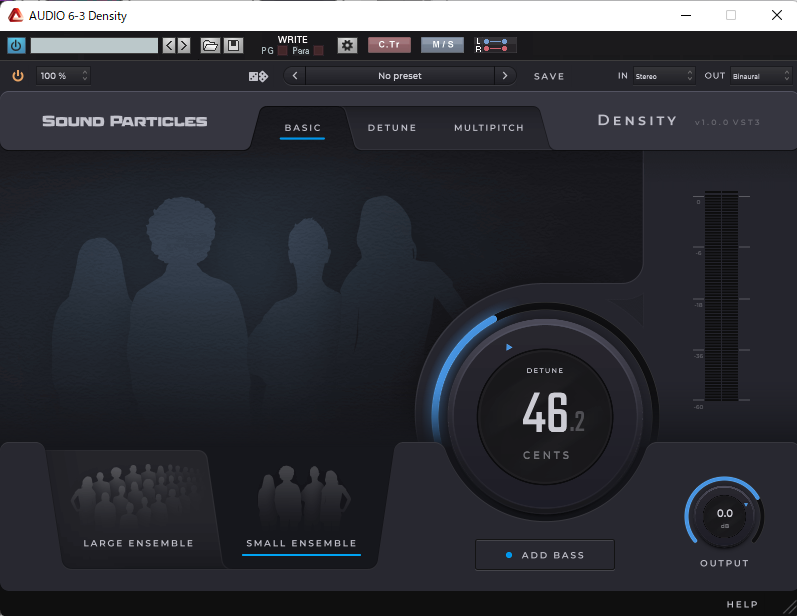
Task: Toggle the Para write checkbox
Action: pos(319,51)
